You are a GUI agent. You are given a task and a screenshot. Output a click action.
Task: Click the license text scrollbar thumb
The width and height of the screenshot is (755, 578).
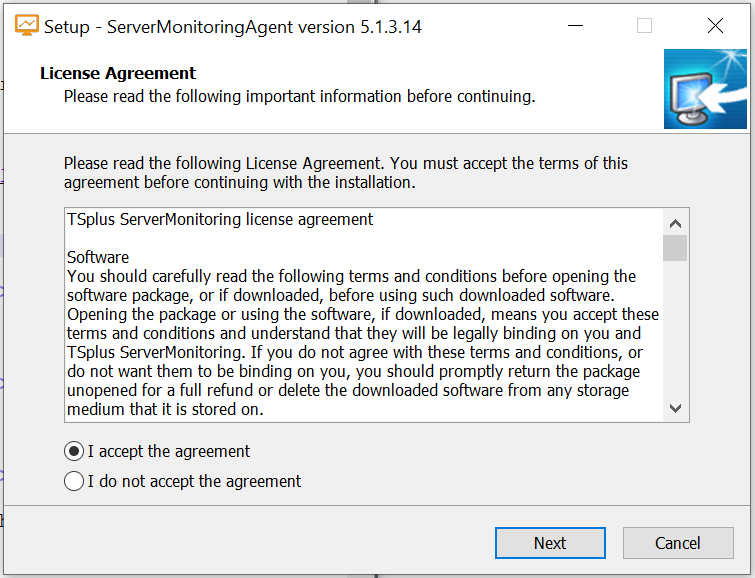675,247
